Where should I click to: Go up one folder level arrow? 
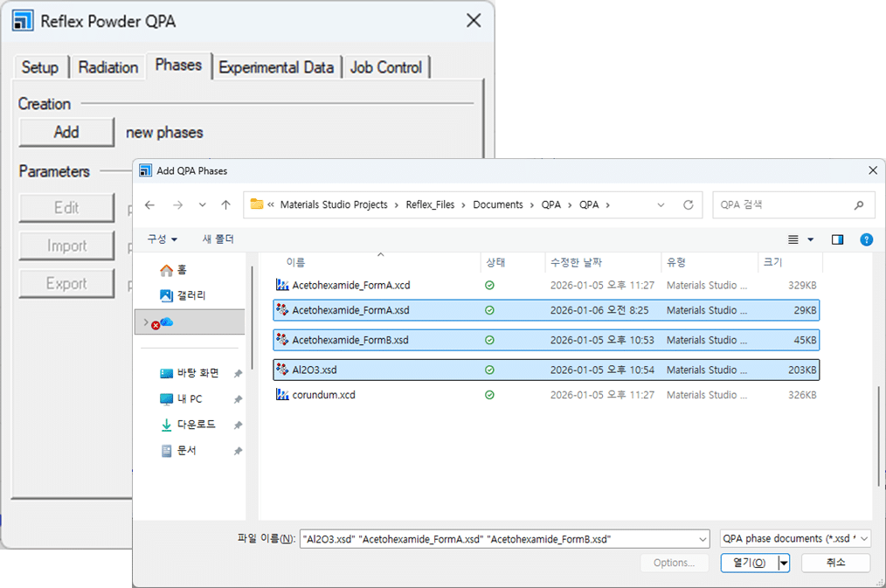coord(226,205)
